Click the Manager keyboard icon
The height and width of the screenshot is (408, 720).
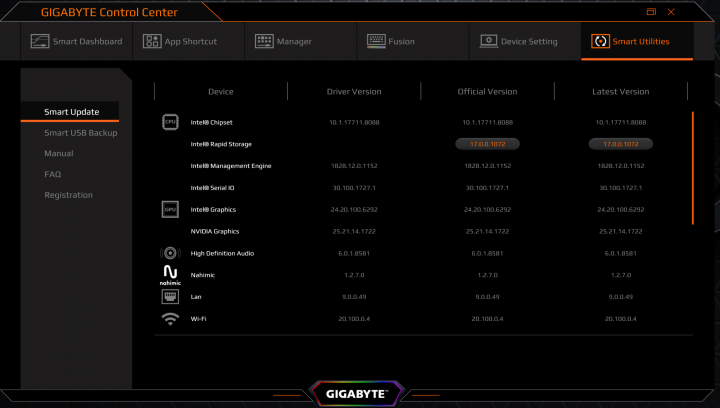[x=264, y=41]
